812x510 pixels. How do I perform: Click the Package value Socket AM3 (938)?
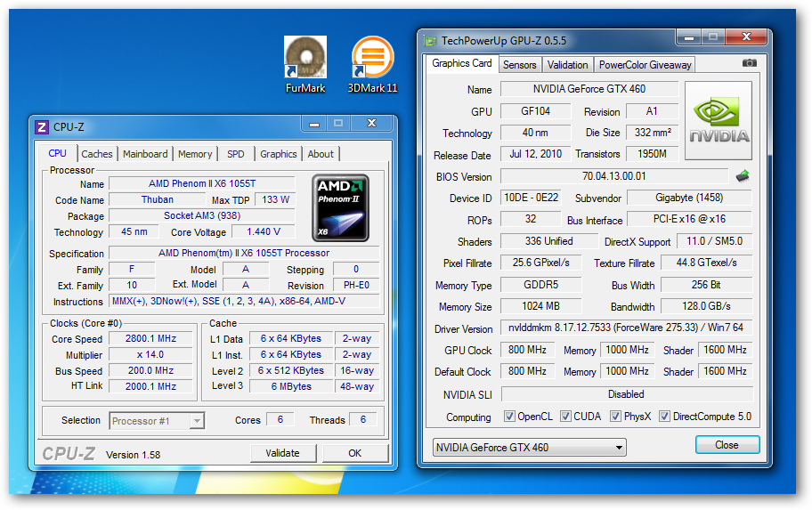pos(202,215)
